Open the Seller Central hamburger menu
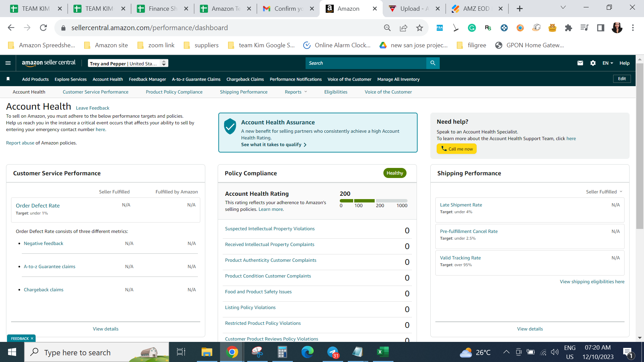This screenshot has height=362, width=644. pyautogui.click(x=8, y=63)
